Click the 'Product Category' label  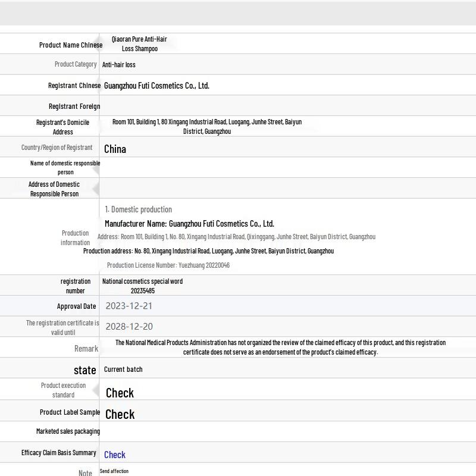pos(76,64)
